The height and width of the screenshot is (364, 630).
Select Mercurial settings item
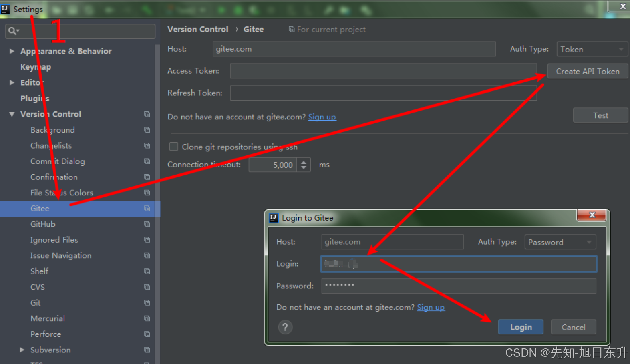48,318
